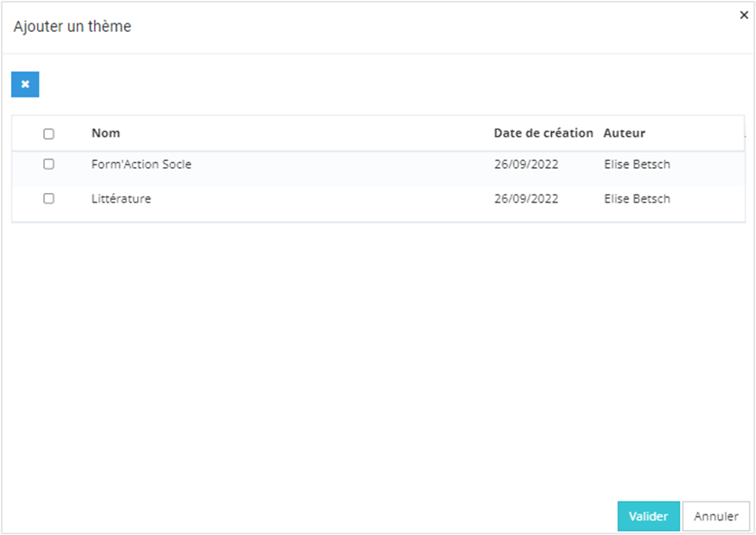This screenshot has height=535, width=756.
Task: Select the Littérature theme name
Action: tap(121, 199)
